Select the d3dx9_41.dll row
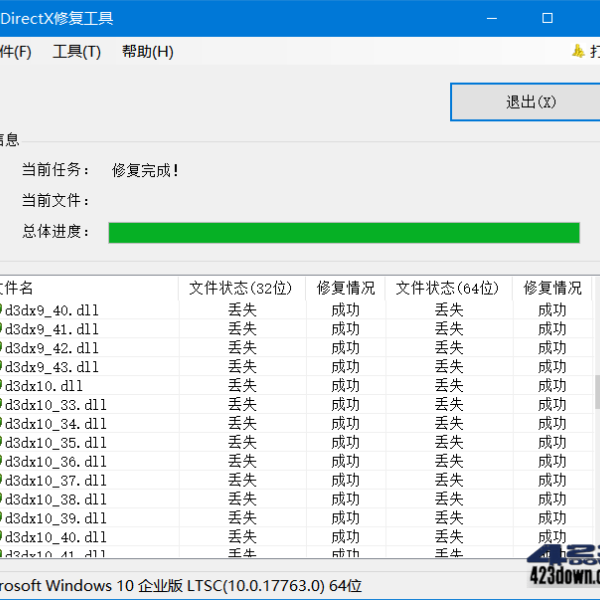Screen dimensions: 600x600 point(296,329)
